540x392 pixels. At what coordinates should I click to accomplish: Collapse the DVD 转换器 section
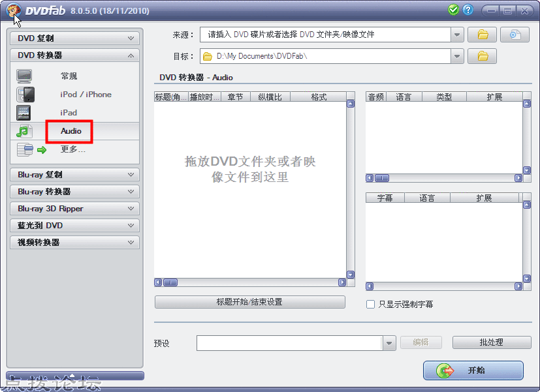(x=74, y=55)
